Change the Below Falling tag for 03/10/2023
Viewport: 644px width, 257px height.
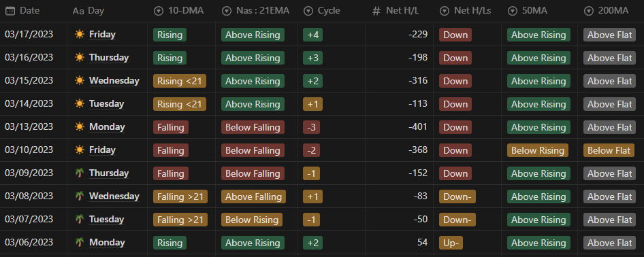click(253, 150)
